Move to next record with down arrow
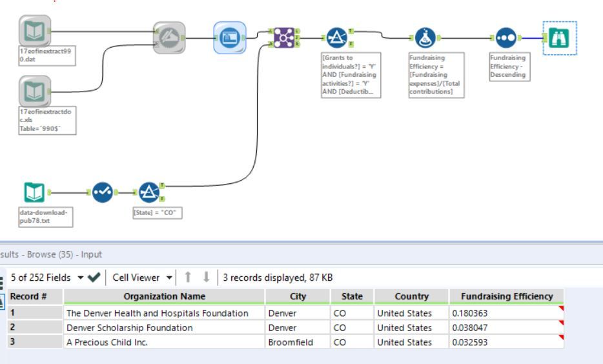 pos(206,277)
